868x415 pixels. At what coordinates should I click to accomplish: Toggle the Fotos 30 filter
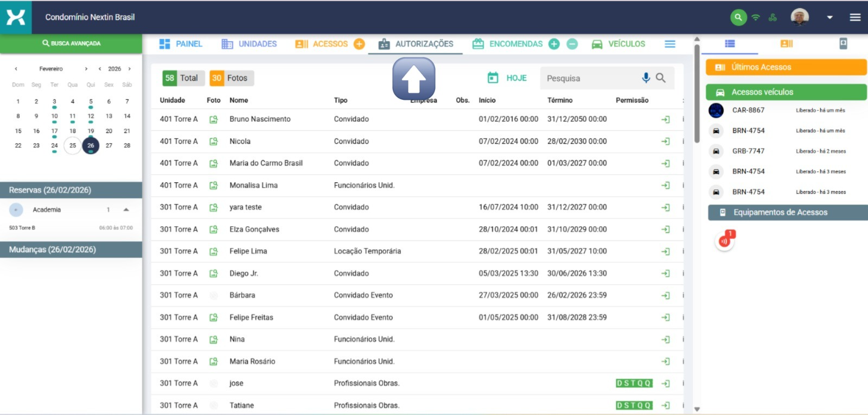[x=231, y=78]
